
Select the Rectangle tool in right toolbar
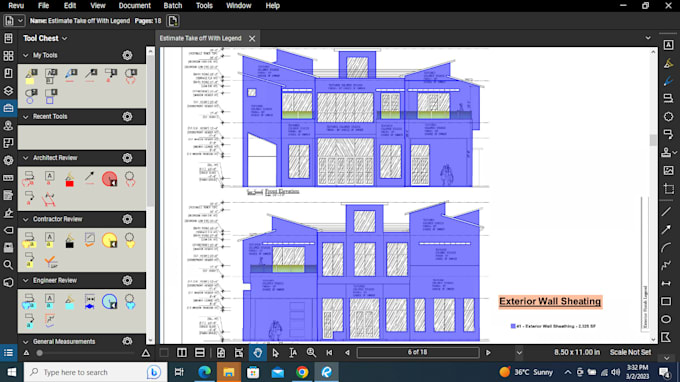pos(667,301)
